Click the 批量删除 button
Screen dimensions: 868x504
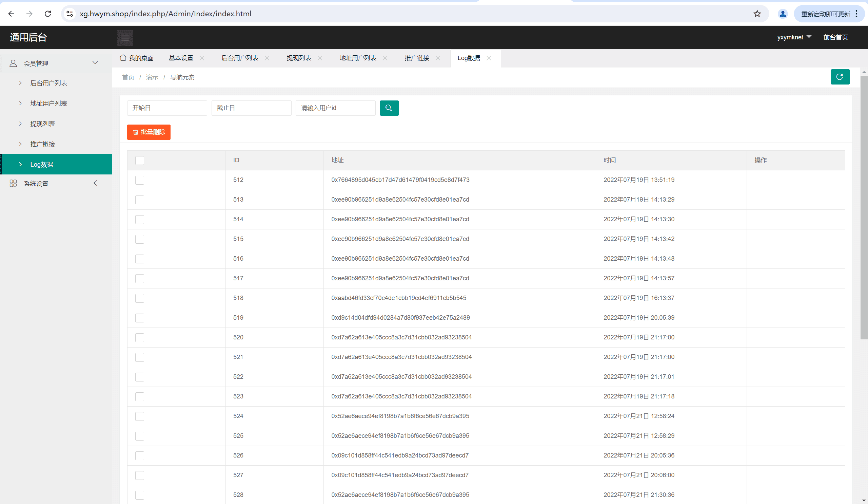tap(149, 132)
